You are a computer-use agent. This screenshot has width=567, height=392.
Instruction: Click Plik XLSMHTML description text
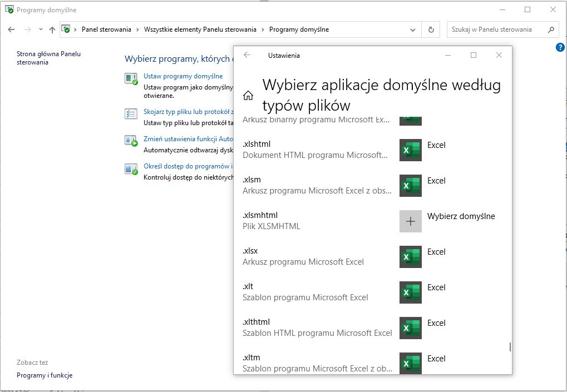pos(272,226)
